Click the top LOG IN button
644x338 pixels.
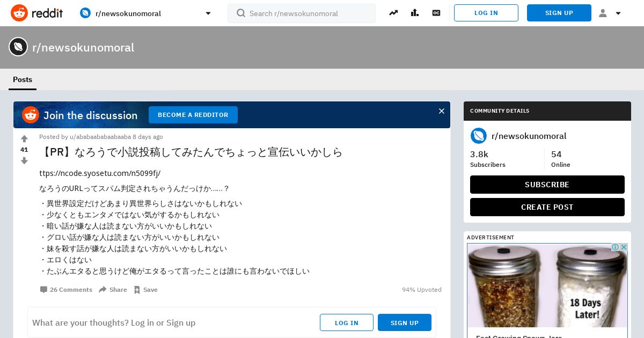pos(486,13)
